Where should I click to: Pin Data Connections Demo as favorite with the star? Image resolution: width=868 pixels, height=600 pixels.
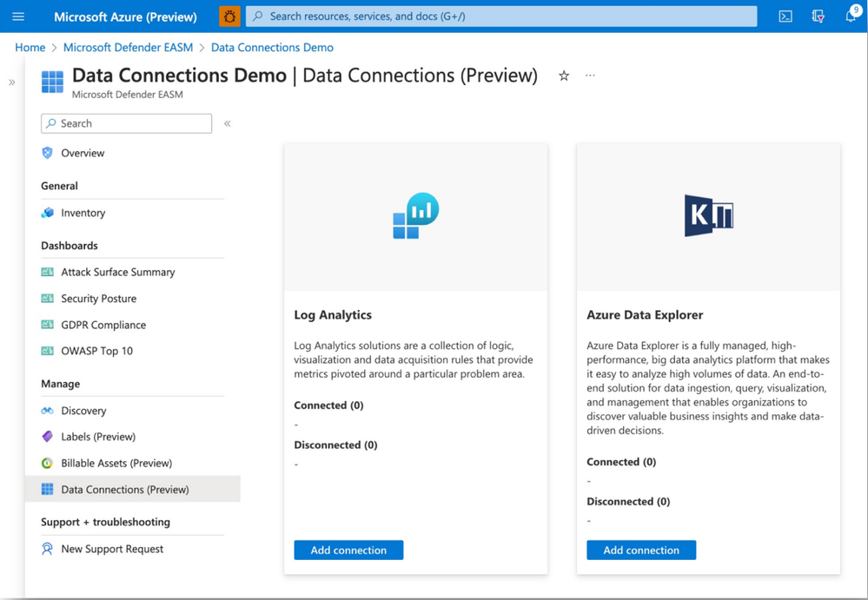point(564,76)
